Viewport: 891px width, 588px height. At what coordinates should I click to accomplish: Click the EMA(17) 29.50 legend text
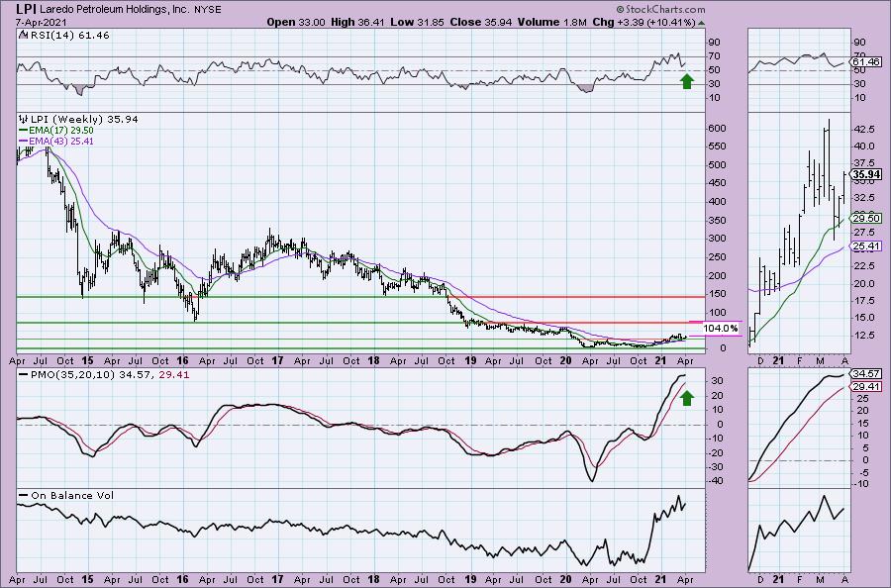point(60,130)
